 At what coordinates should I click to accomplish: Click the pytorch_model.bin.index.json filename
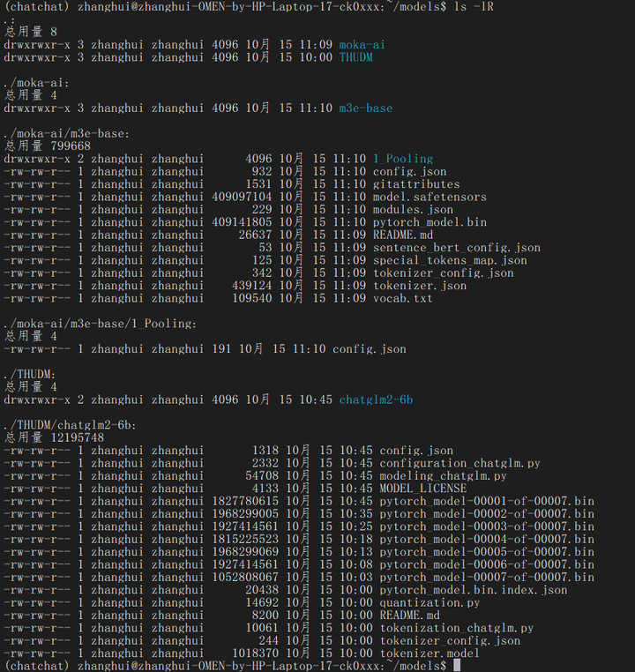(474, 590)
